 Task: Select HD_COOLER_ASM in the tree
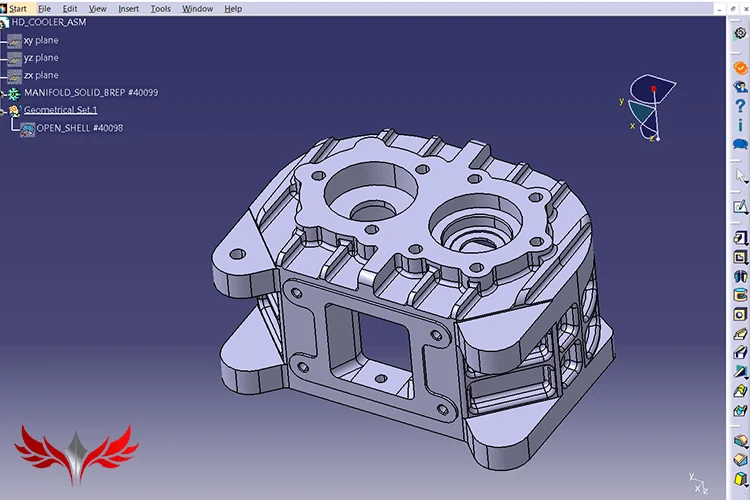(49, 22)
